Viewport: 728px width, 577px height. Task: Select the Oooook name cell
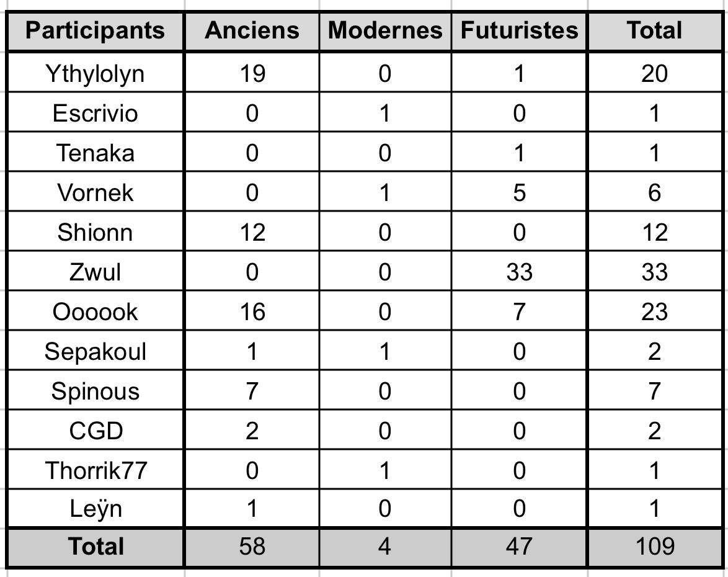[x=95, y=311]
